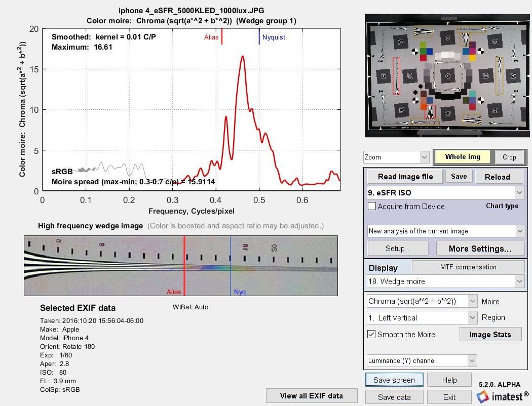Click the Orient: Rotate 180 EXIF line

[67, 346]
